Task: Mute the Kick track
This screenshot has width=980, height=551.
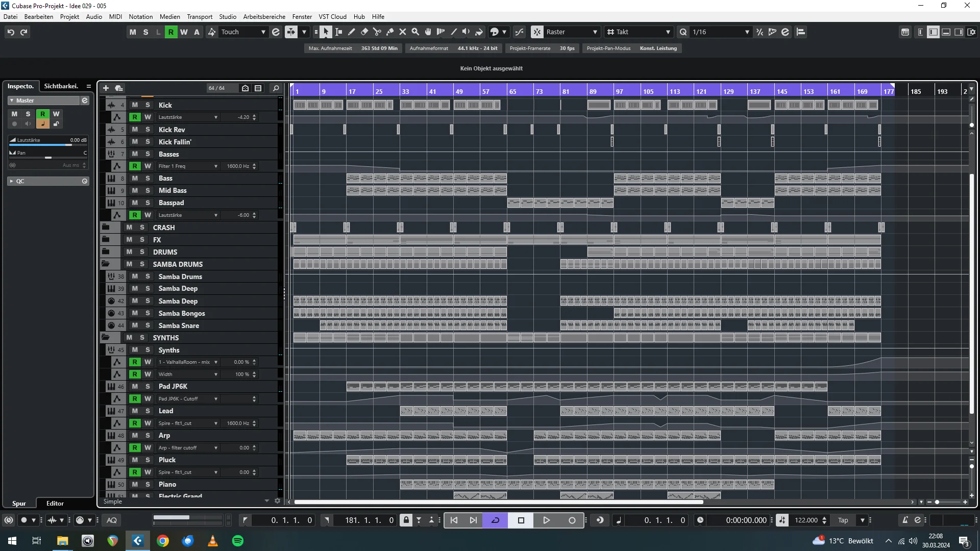Action: click(x=135, y=105)
